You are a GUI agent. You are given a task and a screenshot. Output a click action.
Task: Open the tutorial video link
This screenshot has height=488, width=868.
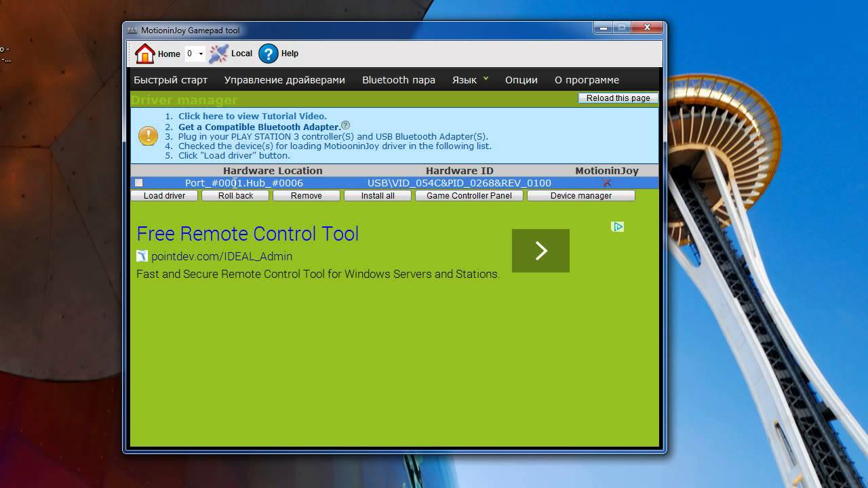pyautogui.click(x=252, y=116)
